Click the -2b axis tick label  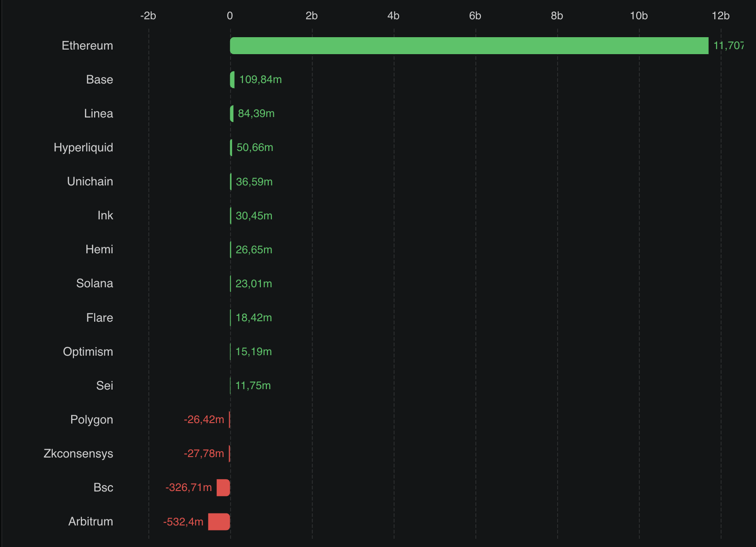point(148,16)
